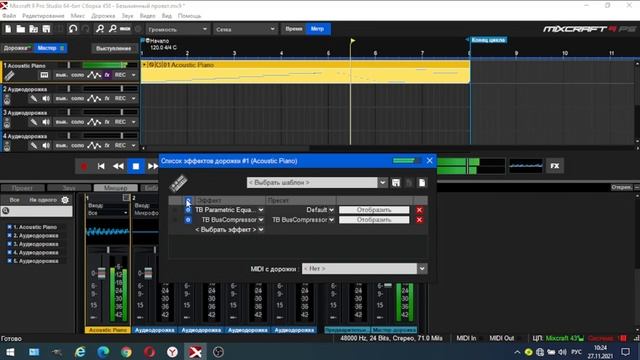Uncheck 3. Аудиодорожка in mixer list
Image resolution: width=640 pixels, height=360 pixels.
9,244
